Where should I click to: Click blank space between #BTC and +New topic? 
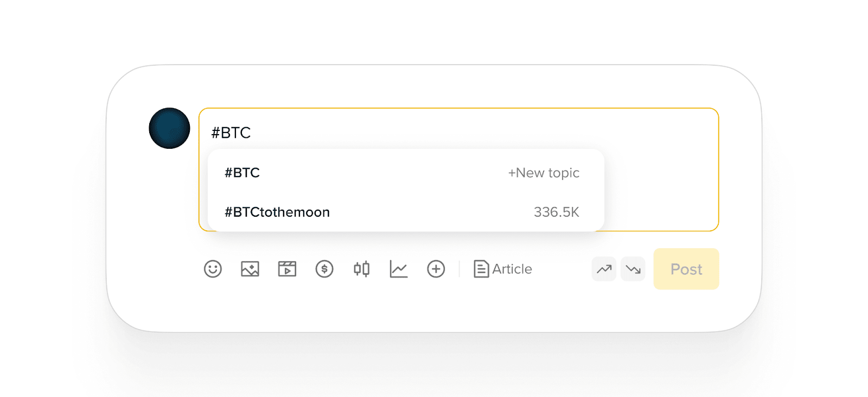380,173
